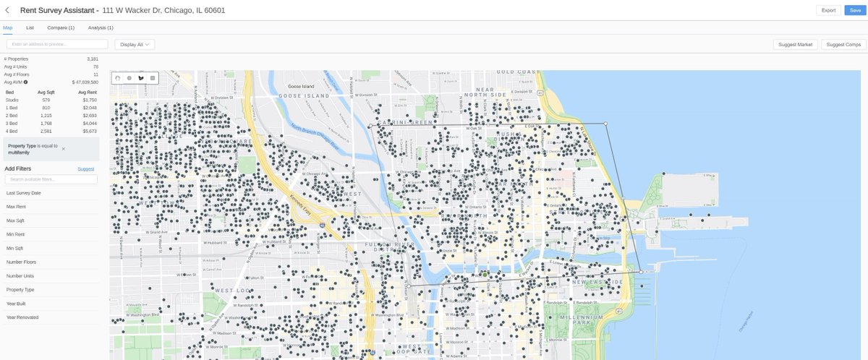868x360 pixels.
Task: Click the 4 Bed row '$5,673' rent
Action: 90,132
